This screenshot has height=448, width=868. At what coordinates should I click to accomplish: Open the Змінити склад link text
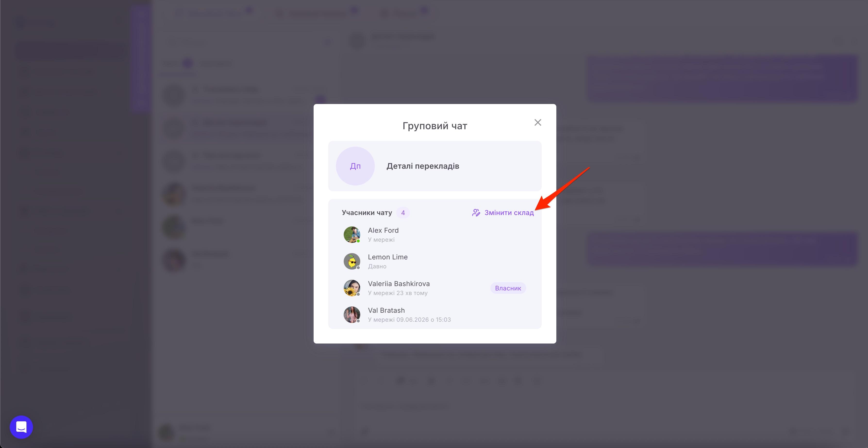509,213
